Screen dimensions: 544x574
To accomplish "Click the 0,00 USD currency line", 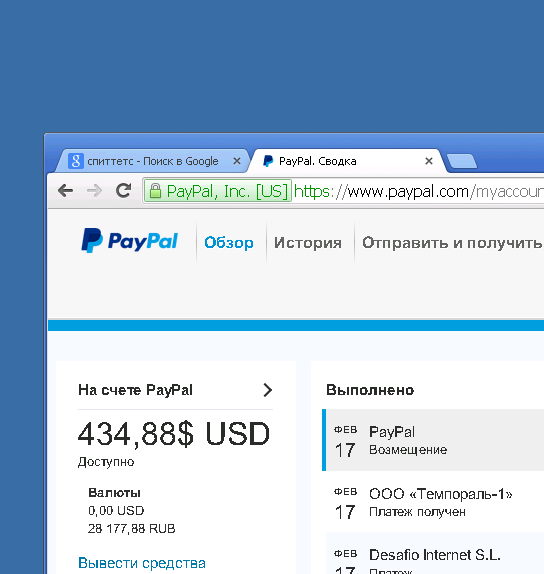I will click(116, 510).
